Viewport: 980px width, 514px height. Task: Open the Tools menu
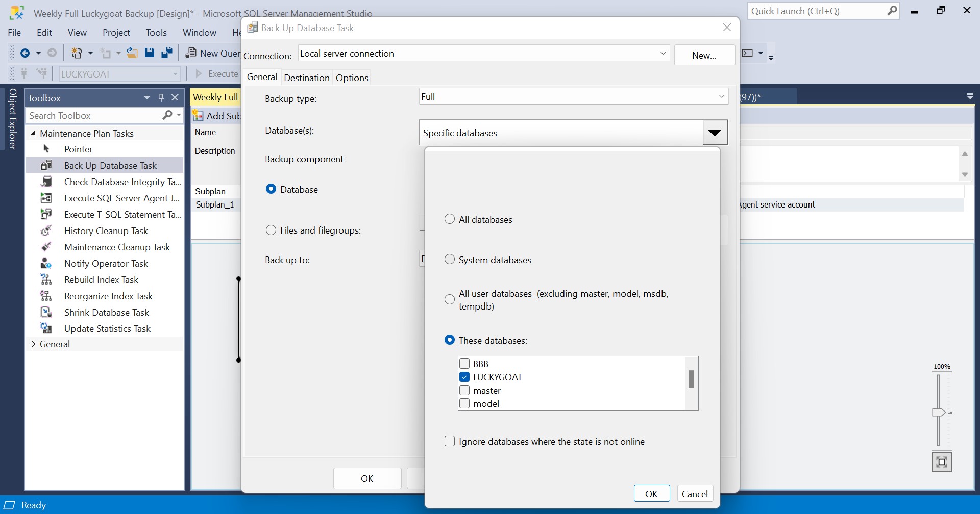coord(156,32)
